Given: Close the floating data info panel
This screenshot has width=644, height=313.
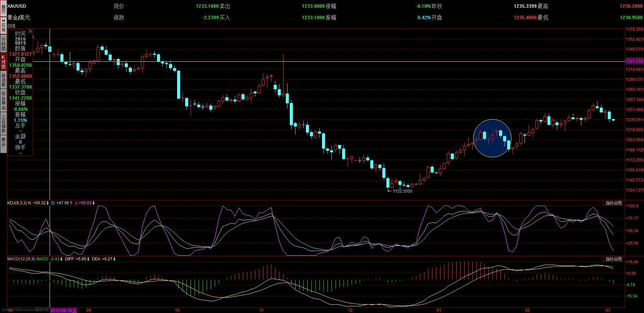Looking at the screenshot, I should (x=31, y=31).
